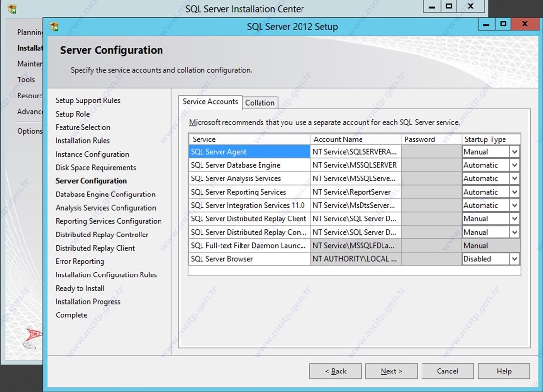Click the SQL Server 2012 Setup title bar icon
Image resolution: width=543 pixels, height=392 pixels.
[54, 26]
